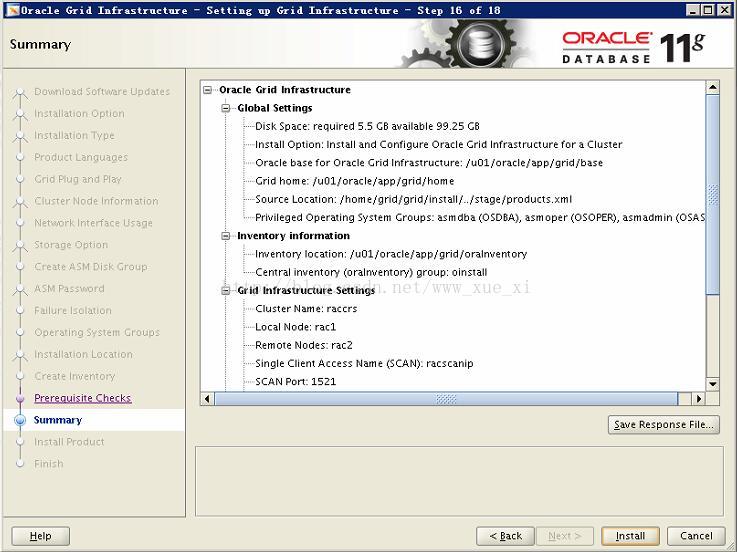Select the Source Location row
Viewport: 737px width, 552px height.
414,199
